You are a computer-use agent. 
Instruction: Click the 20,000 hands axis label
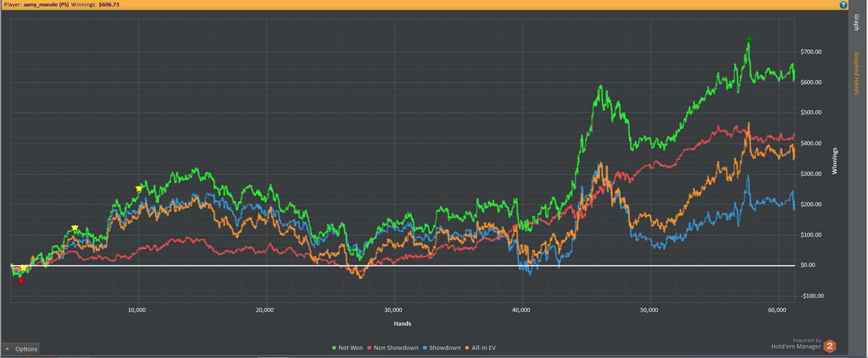[x=265, y=310]
